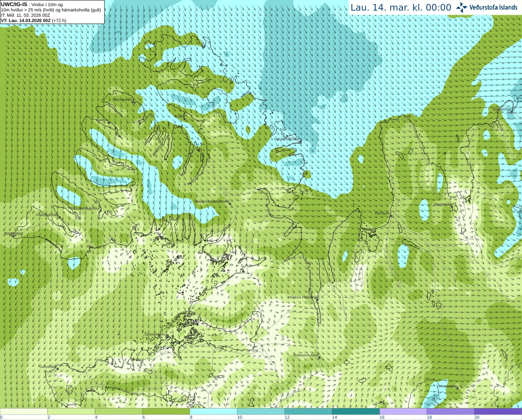The height and width of the screenshot is (420, 522).
Task: Click the legend scale number 18
Action: (x=429, y=417)
